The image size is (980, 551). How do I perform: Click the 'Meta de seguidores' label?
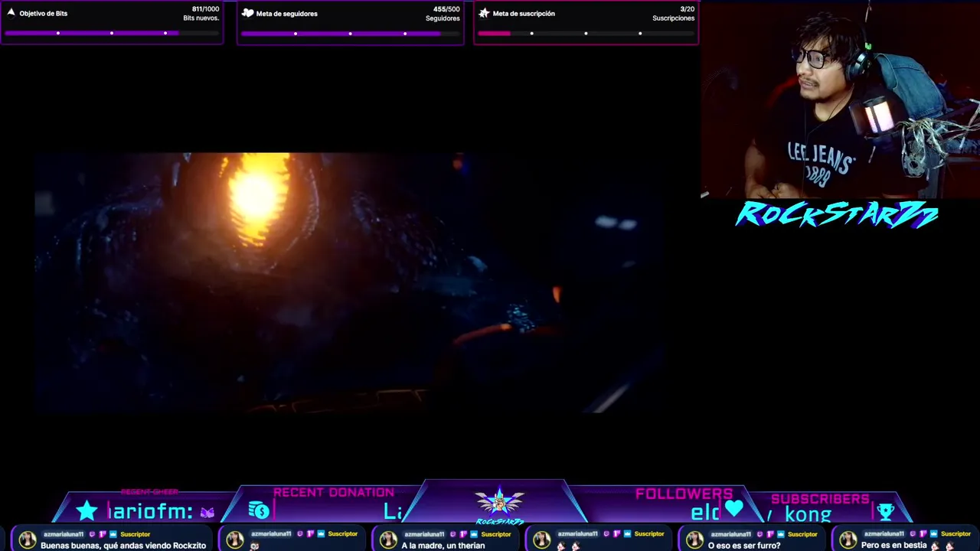click(x=286, y=13)
